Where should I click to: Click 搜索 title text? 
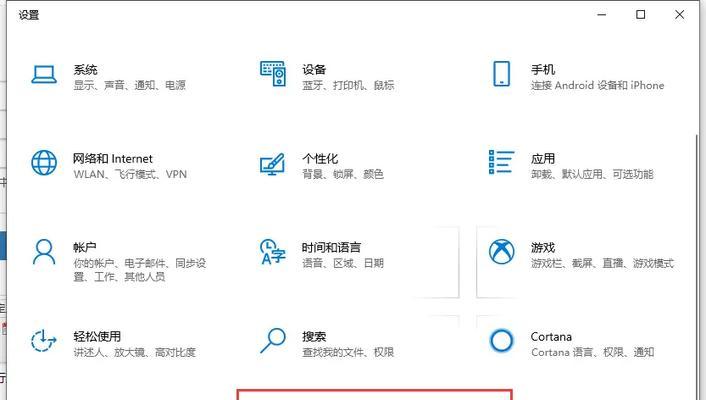point(314,336)
